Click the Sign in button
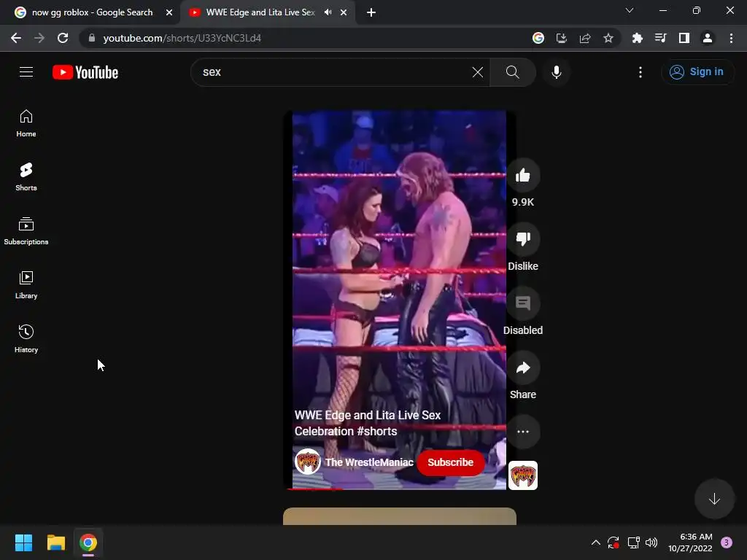 tap(697, 72)
